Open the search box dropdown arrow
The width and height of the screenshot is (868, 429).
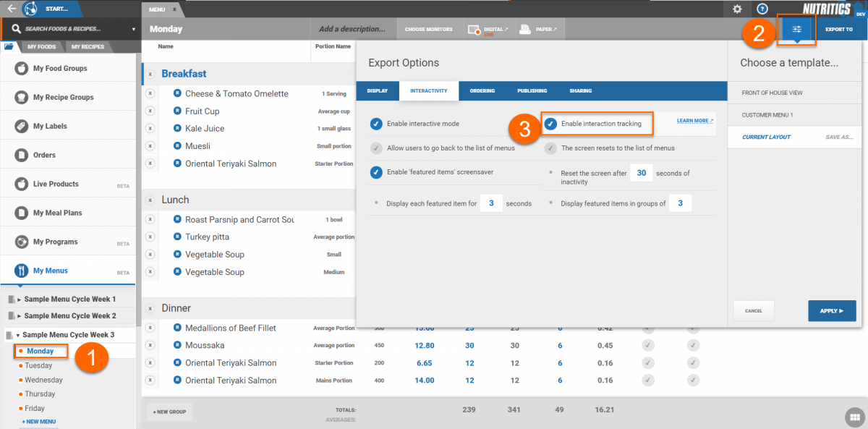point(134,30)
